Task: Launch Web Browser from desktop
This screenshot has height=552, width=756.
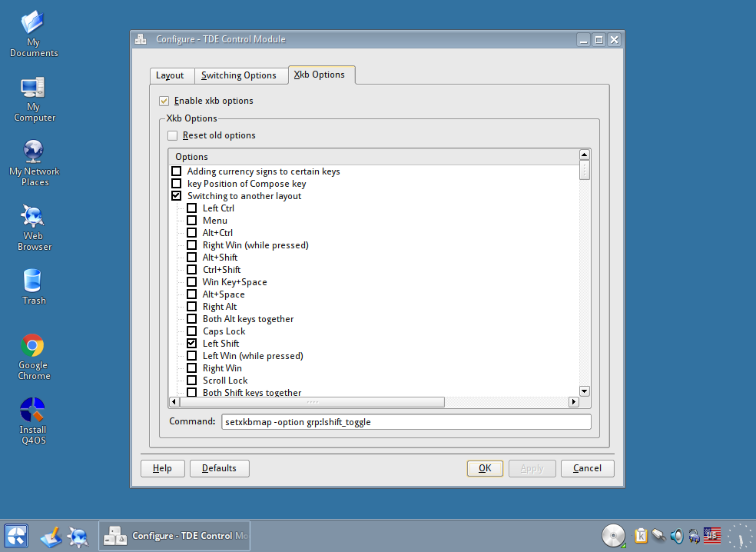Action: coord(33,228)
